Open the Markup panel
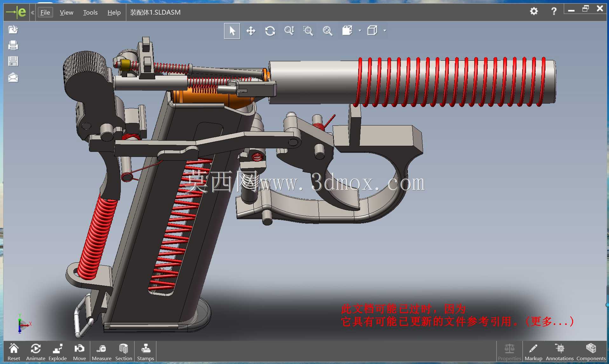The height and width of the screenshot is (364, 609). pyautogui.click(x=533, y=352)
